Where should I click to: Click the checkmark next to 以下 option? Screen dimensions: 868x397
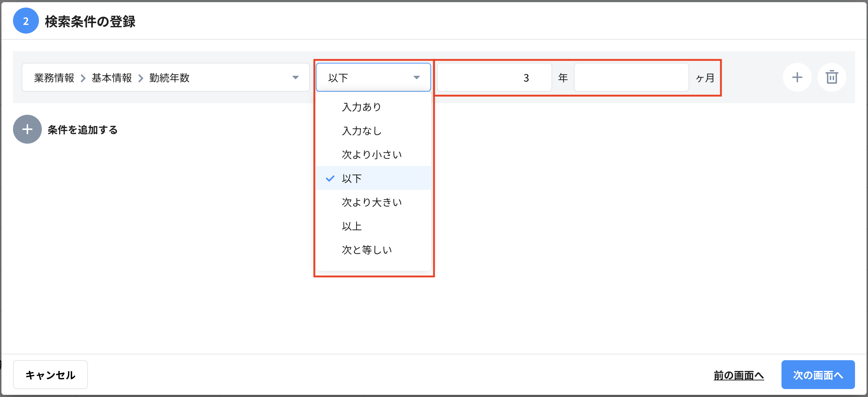pos(330,178)
